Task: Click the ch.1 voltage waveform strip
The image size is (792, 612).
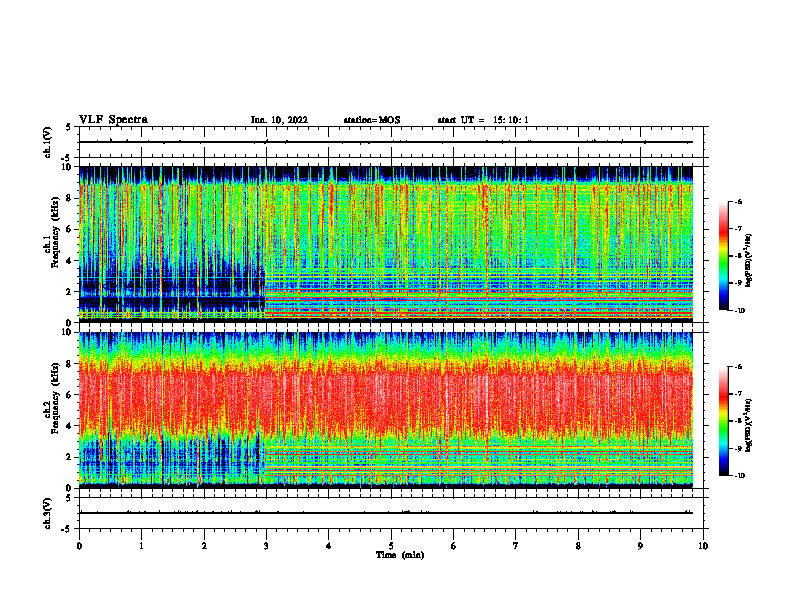Action: click(391, 142)
